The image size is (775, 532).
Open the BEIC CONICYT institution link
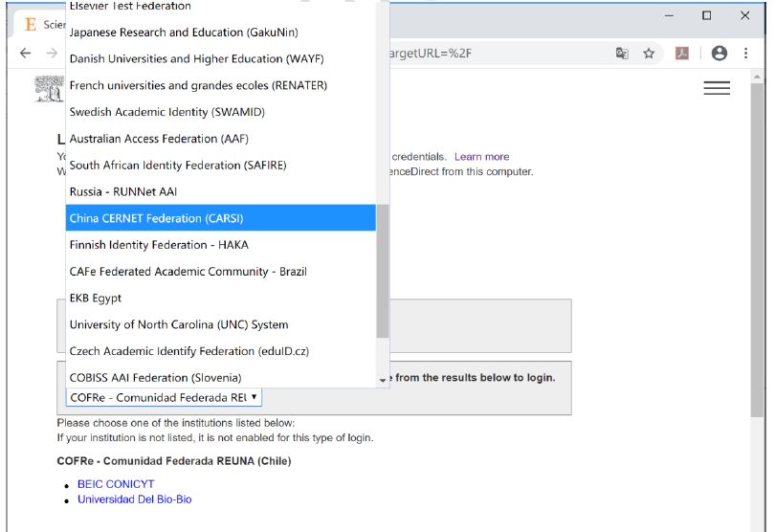point(116,484)
